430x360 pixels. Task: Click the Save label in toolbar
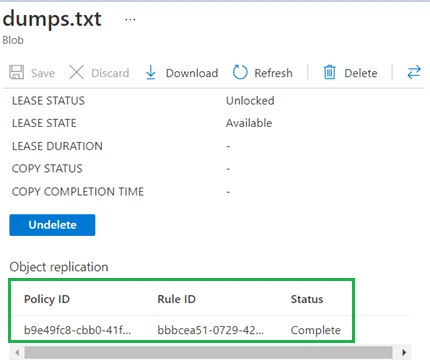43,73
